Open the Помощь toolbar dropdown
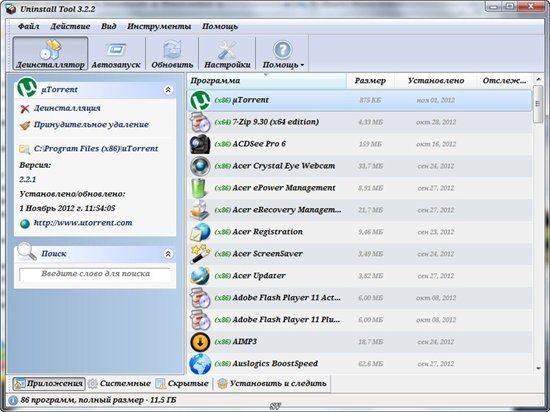The width and height of the screenshot is (550, 412). 283,53
